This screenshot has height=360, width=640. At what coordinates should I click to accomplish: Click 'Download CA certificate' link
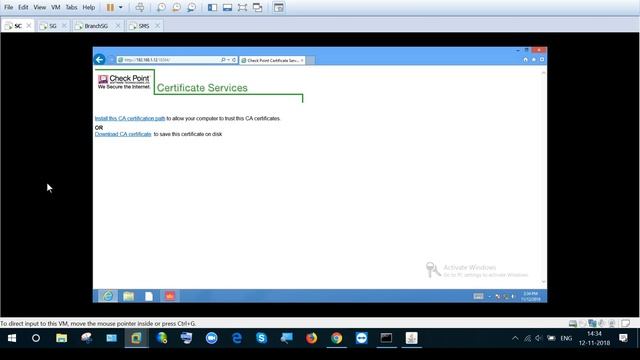point(123,134)
